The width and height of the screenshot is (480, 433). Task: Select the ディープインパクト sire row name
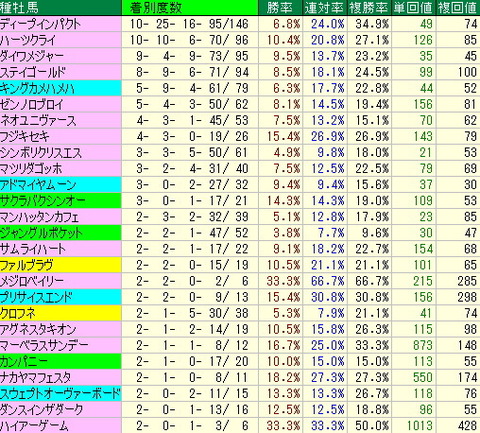(x=40, y=24)
